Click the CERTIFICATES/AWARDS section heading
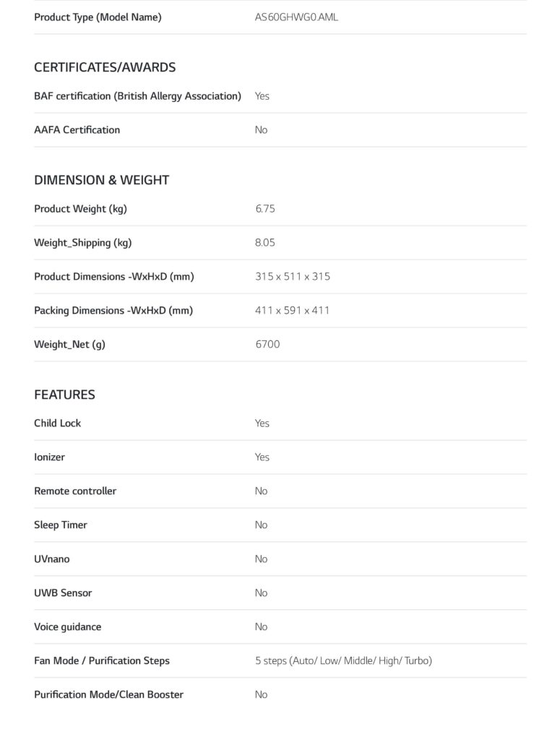 coord(105,67)
